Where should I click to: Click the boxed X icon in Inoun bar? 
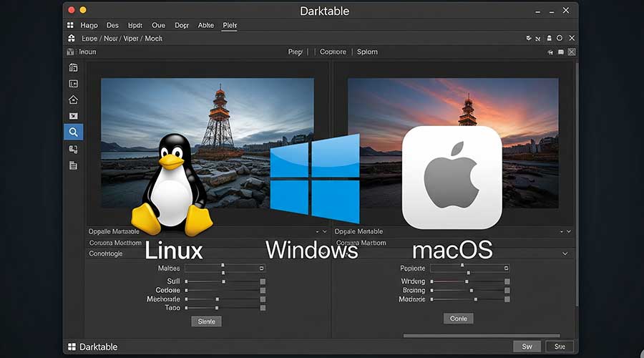[571, 52]
